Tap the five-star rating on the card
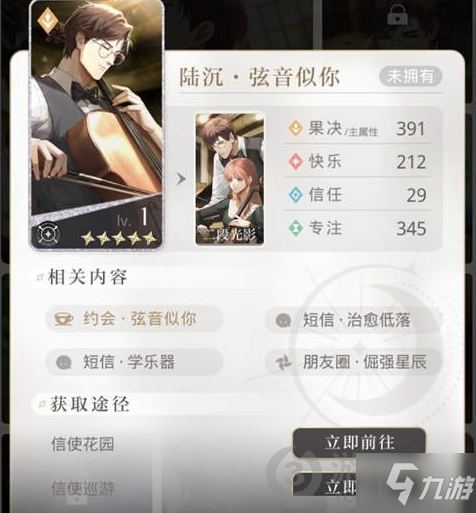Image resolution: width=476 pixels, height=513 pixels. pyautogui.click(x=119, y=238)
